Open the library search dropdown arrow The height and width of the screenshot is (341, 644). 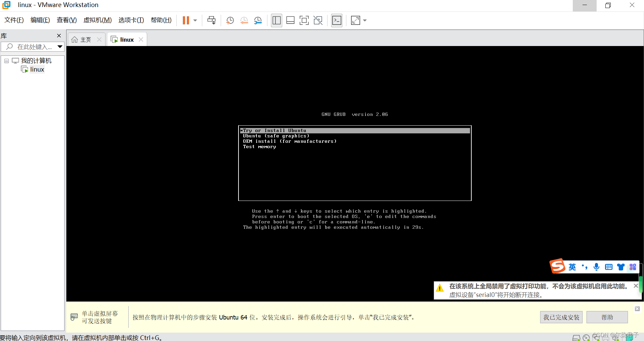tap(60, 47)
